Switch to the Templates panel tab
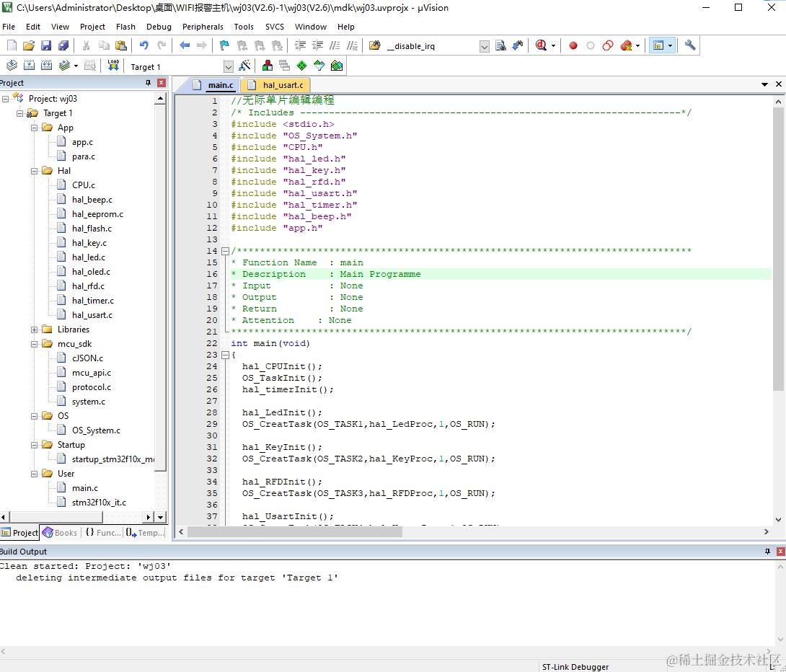786x672 pixels. point(146,533)
